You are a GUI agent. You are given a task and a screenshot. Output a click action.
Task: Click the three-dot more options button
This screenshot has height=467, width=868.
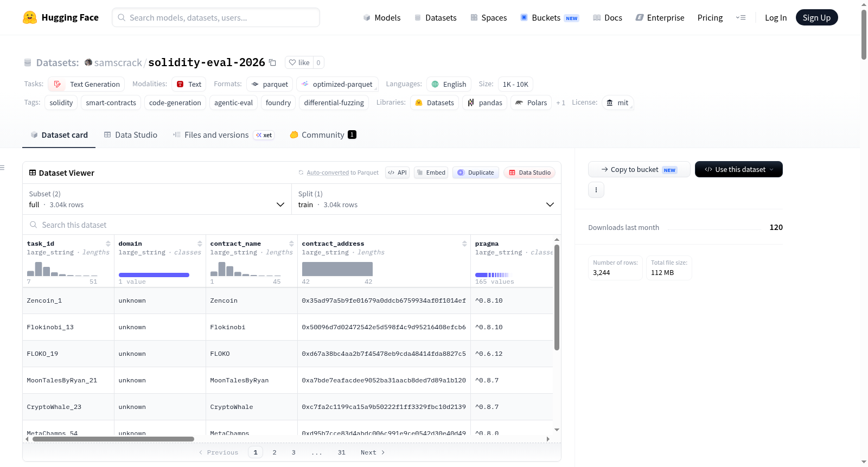pos(596,190)
